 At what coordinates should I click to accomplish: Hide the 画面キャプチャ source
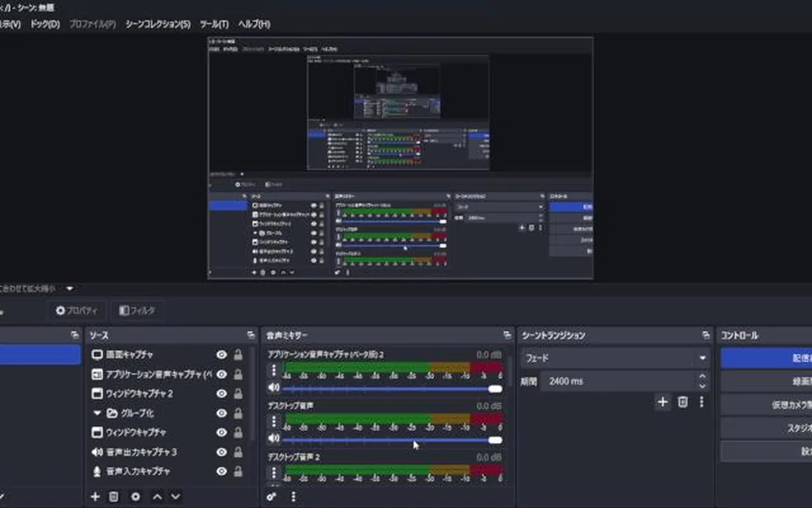tap(221, 355)
